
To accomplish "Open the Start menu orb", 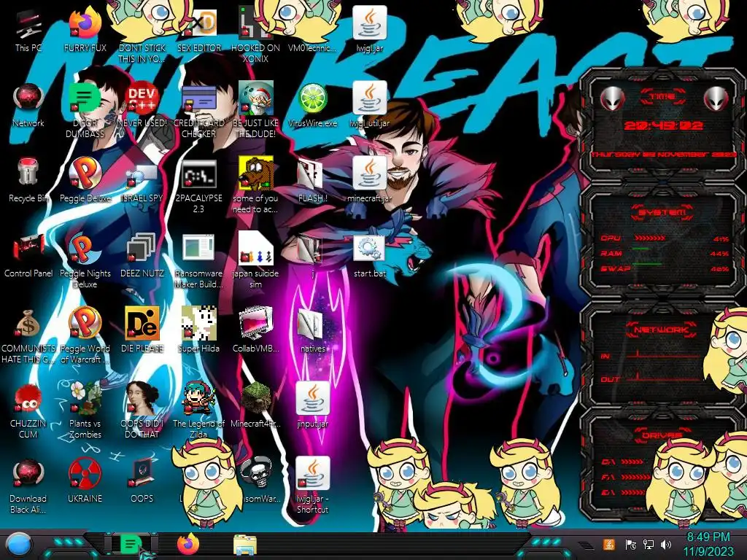I will click(20, 545).
